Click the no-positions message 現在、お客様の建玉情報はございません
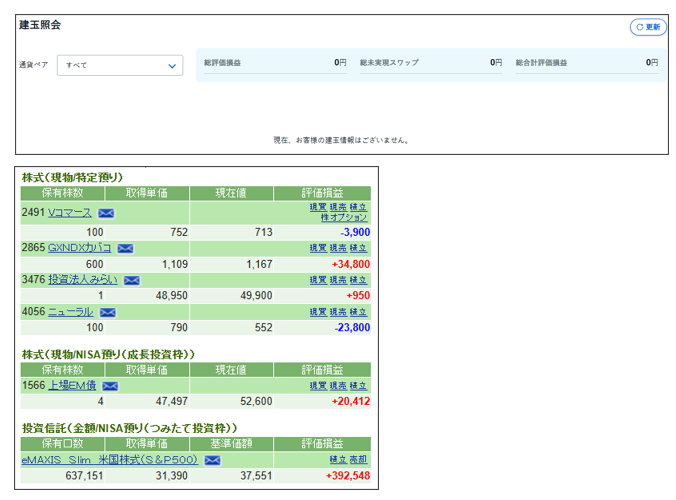The width and height of the screenshot is (676, 500). (x=341, y=140)
